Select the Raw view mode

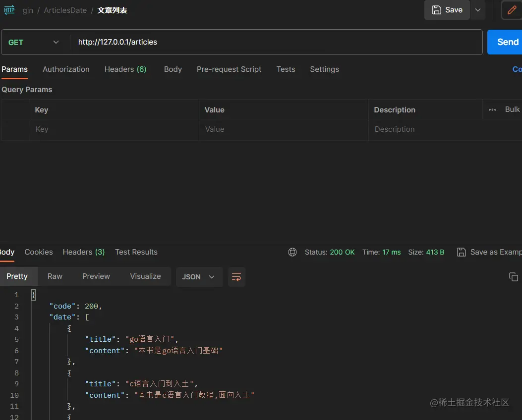55,276
